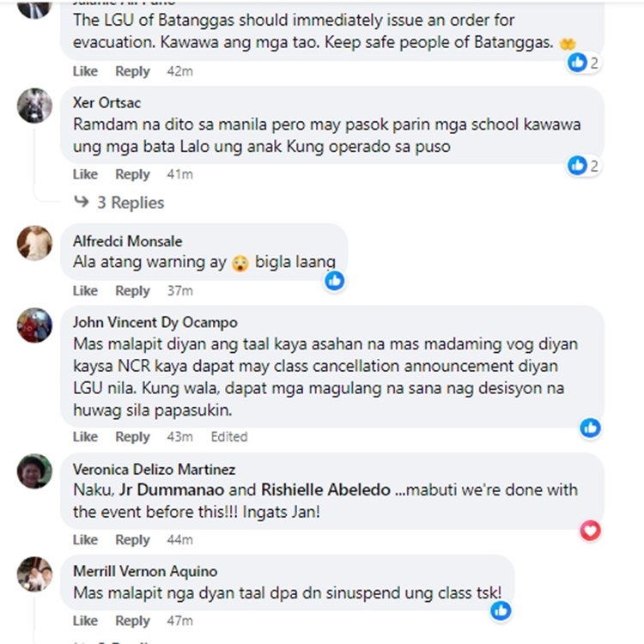Click the reply arrow icon beside 3 Replies

coord(82,201)
